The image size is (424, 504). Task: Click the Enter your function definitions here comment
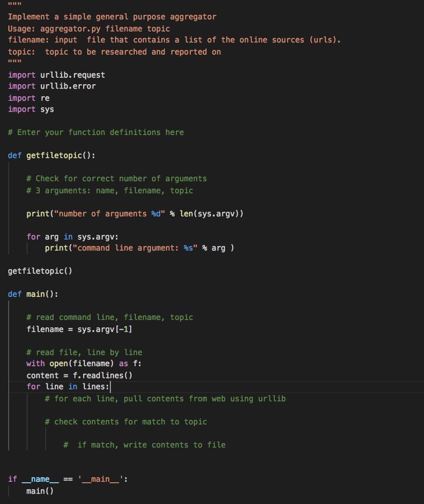(96, 132)
